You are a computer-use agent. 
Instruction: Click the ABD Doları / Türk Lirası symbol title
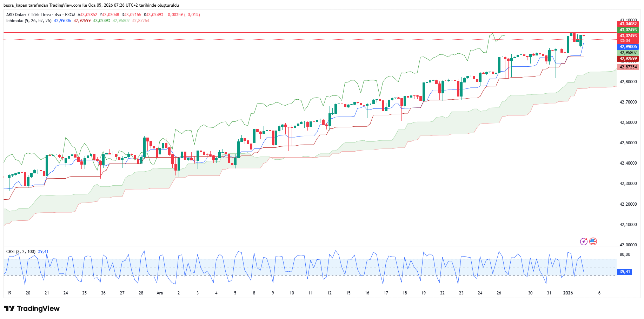[x=28, y=15]
